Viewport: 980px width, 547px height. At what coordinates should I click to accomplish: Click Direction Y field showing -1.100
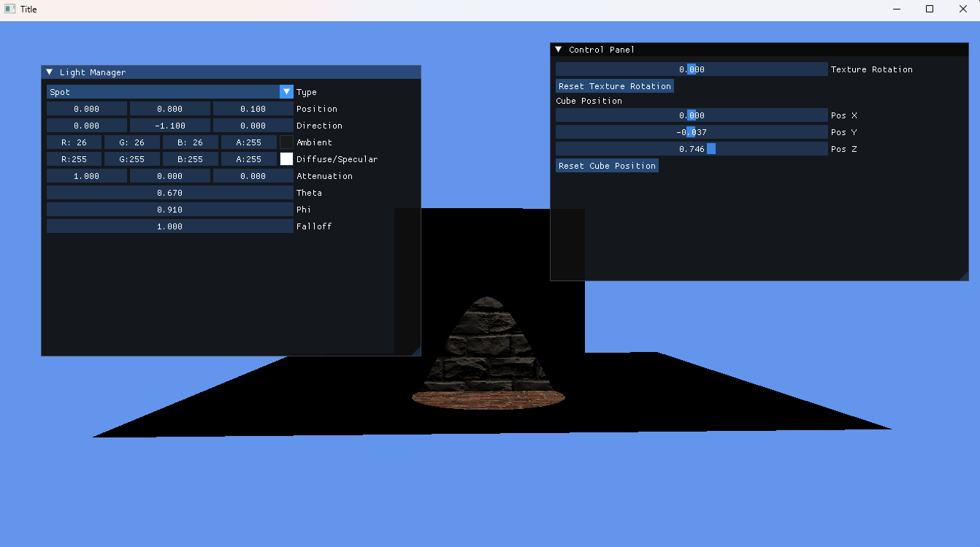(x=170, y=126)
